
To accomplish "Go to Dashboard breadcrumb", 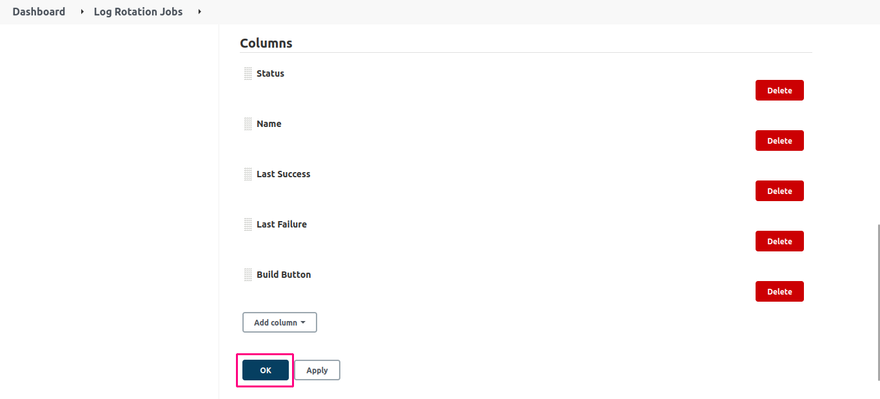I will click(x=39, y=12).
